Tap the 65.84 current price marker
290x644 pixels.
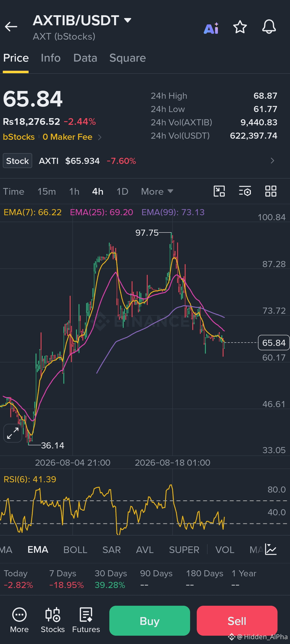274,343
